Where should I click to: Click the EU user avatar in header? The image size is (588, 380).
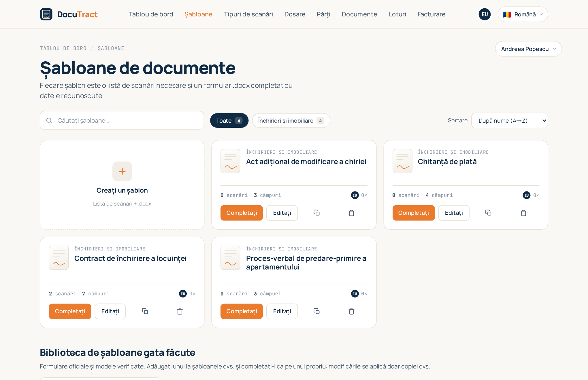(x=485, y=14)
